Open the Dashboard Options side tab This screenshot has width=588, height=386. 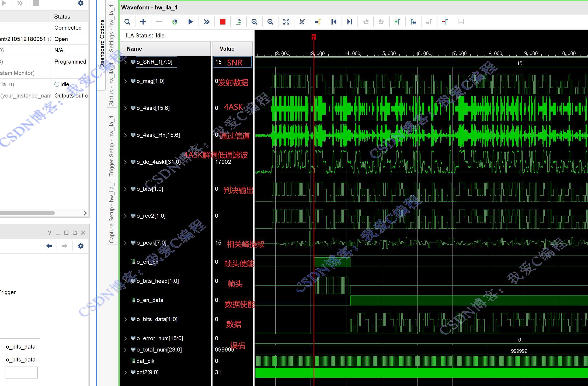pyautogui.click(x=102, y=43)
